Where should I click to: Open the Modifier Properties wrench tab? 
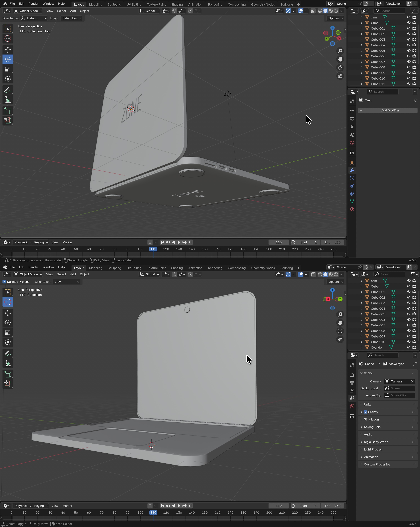tap(352, 170)
